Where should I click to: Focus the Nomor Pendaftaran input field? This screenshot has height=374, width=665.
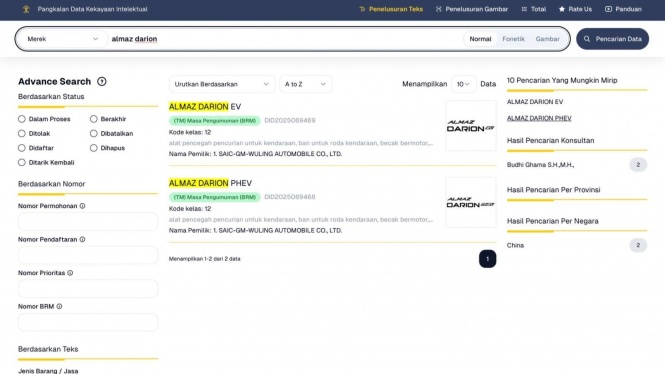[x=88, y=255]
